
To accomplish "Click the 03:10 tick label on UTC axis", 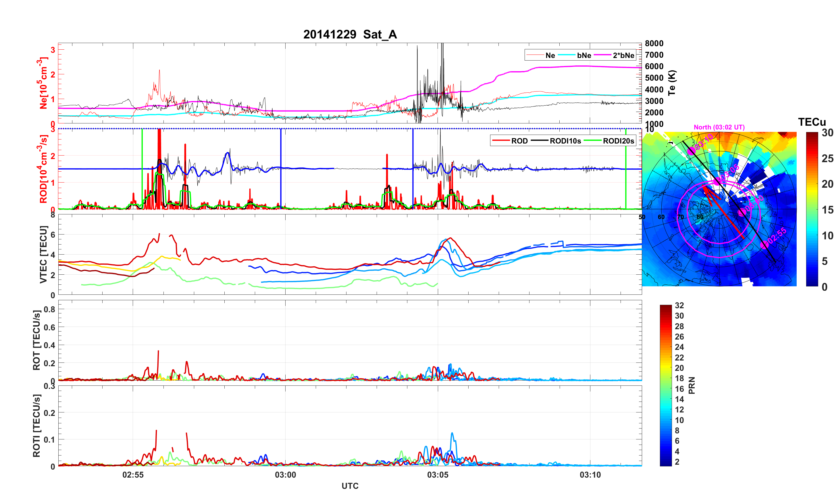I will coord(590,475).
